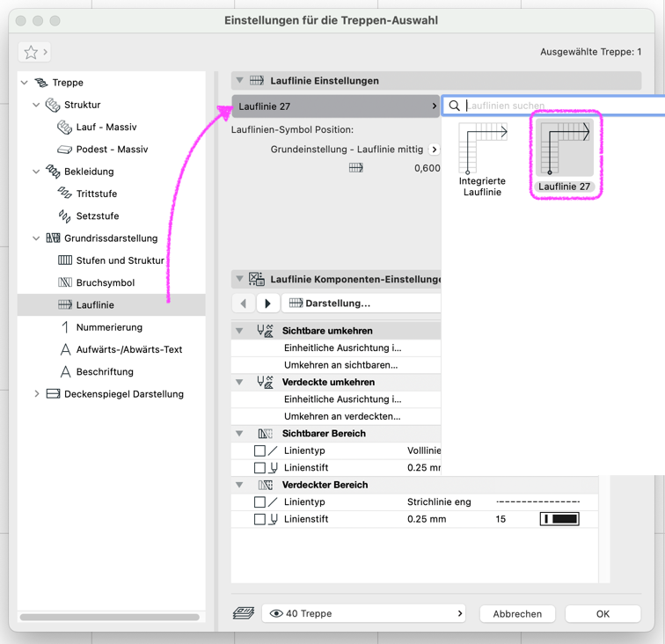The width and height of the screenshot is (665, 644).
Task: Click the Deckenspiegel Darstellung icon
Action: tap(53, 393)
